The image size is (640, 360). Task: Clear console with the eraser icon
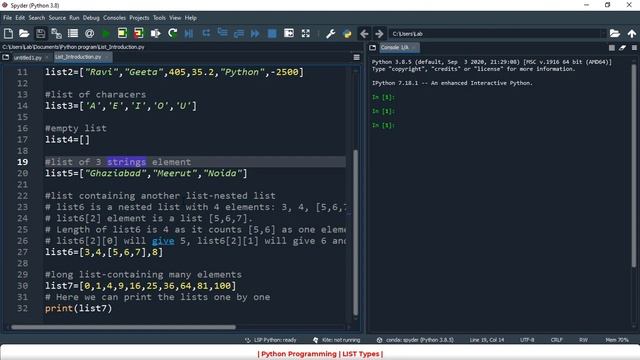tap(622, 48)
